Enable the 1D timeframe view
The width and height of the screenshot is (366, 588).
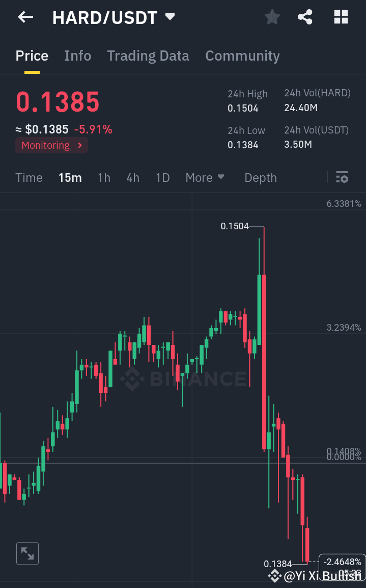(x=162, y=177)
